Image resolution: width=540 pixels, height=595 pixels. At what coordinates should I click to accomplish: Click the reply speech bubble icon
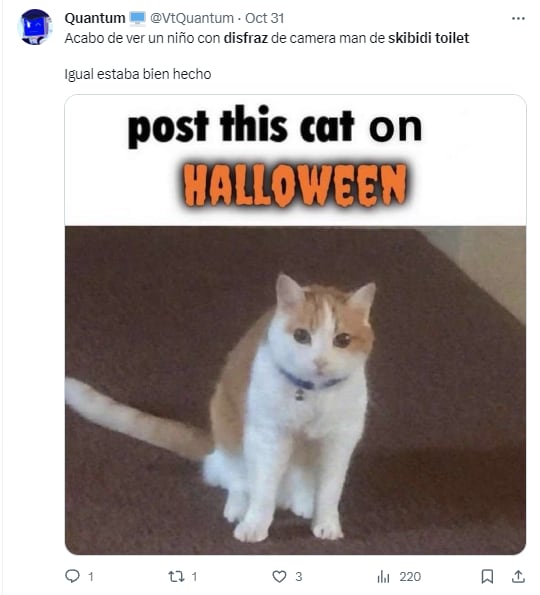pyautogui.click(x=72, y=576)
